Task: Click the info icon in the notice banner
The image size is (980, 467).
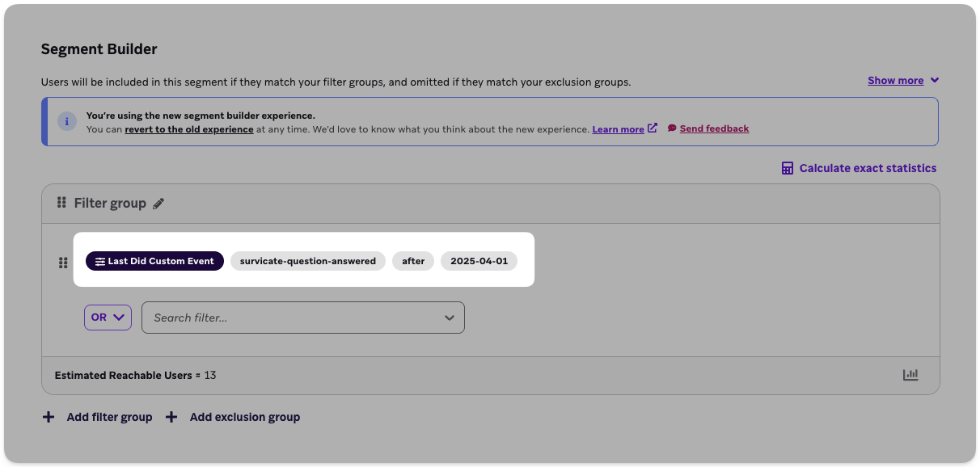Action: pyautogui.click(x=68, y=121)
